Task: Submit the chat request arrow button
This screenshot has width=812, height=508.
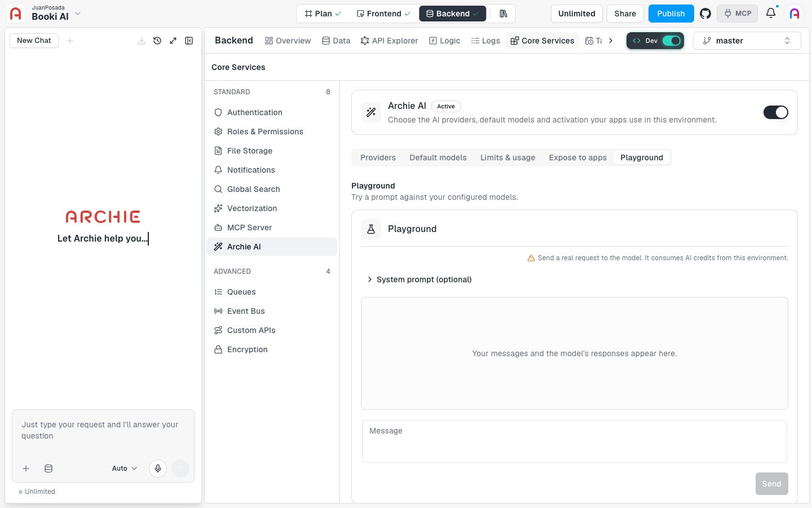Action: tap(180, 468)
